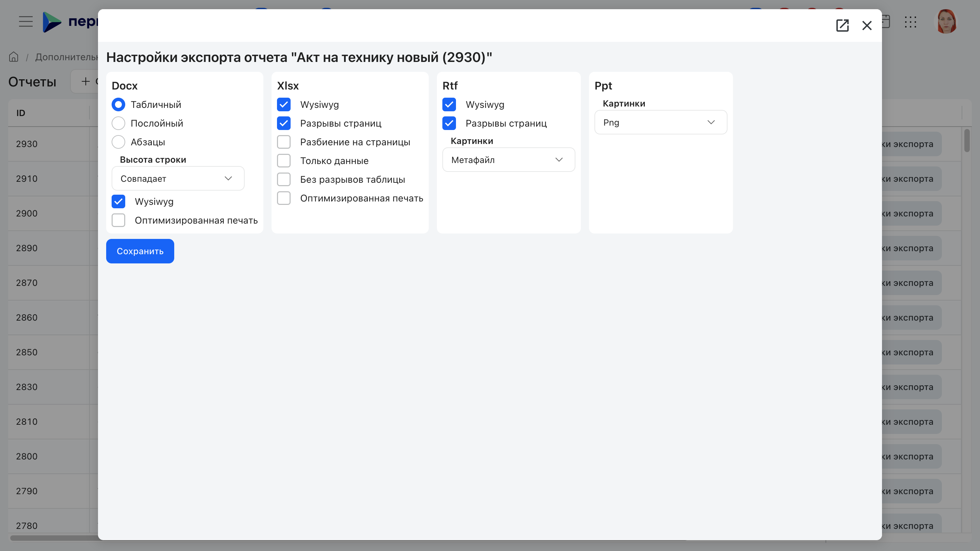
Task: Select table cell with ID 2790
Action: coord(49,491)
